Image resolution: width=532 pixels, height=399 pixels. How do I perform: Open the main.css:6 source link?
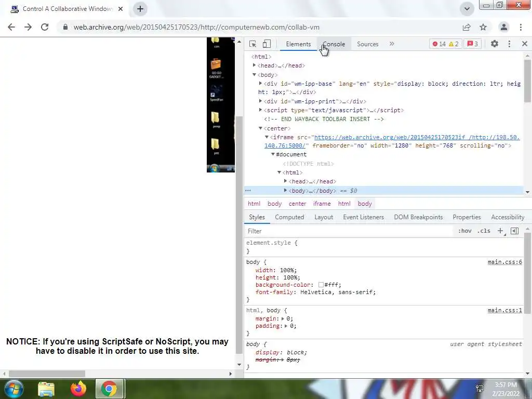tap(504, 262)
